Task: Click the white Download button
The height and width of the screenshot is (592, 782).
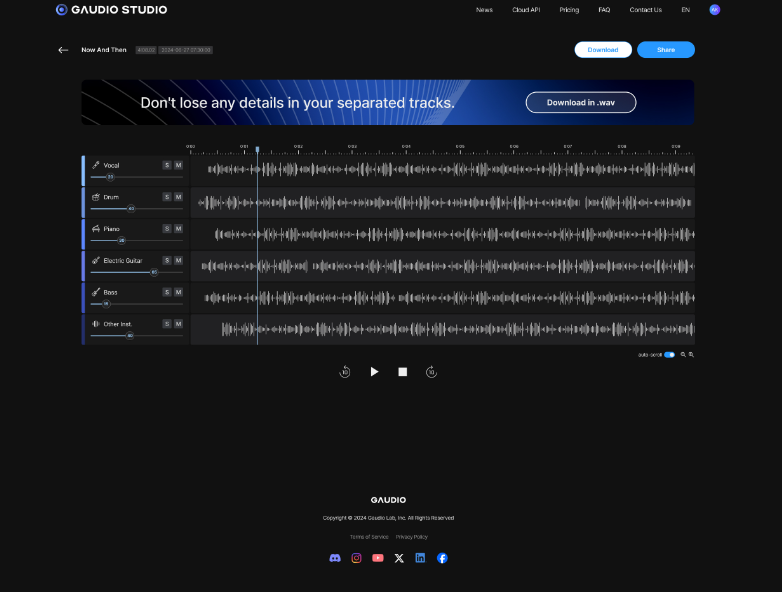Action: 602,50
